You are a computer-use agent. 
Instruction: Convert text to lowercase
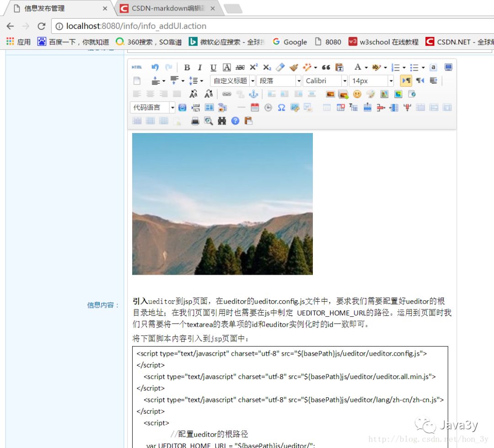pyautogui.click(x=209, y=94)
